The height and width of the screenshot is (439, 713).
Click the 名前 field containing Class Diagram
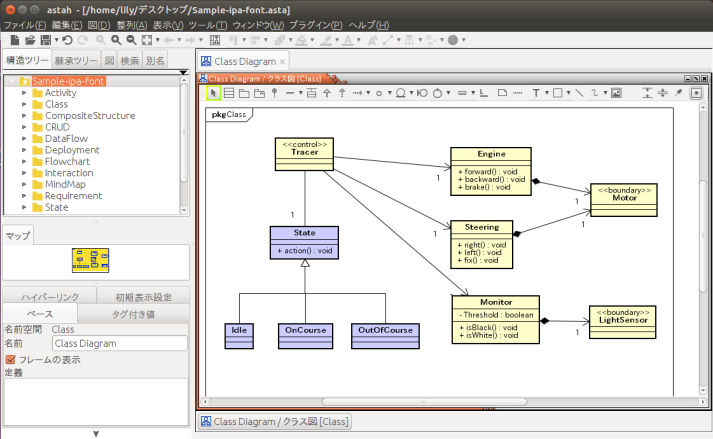119,343
